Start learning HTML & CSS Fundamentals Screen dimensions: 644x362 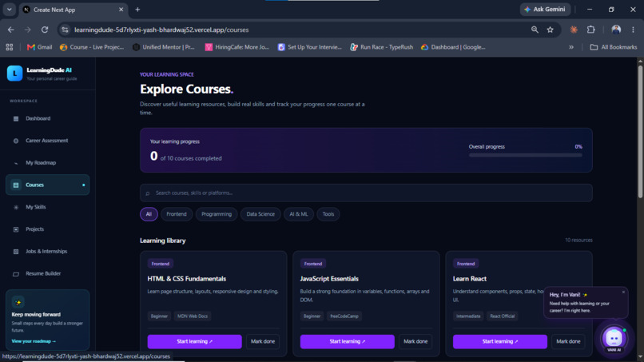(x=195, y=341)
